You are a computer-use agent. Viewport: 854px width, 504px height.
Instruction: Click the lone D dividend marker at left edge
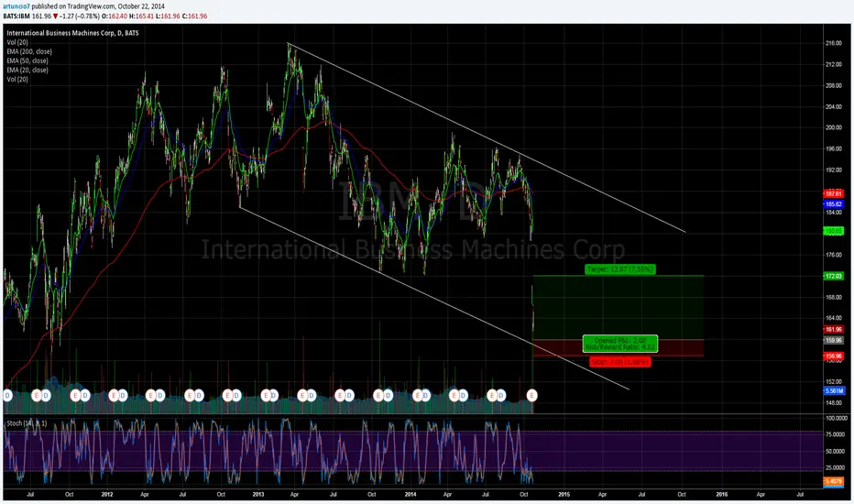(7, 396)
